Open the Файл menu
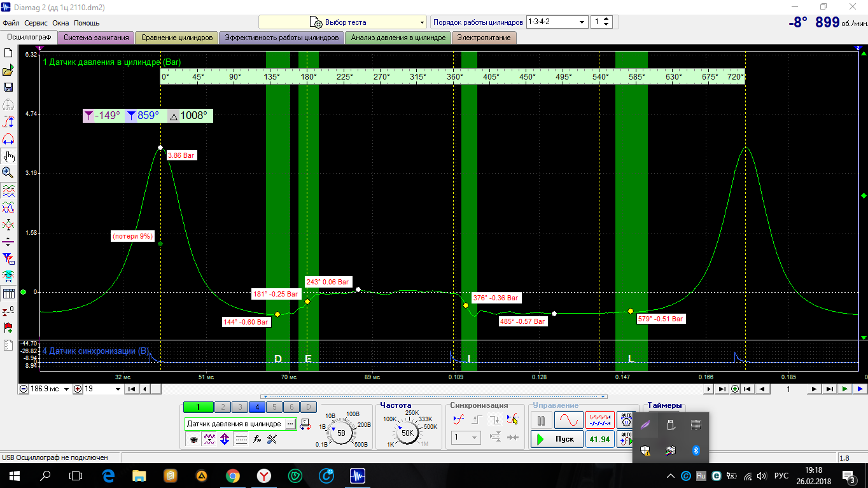 (x=11, y=23)
